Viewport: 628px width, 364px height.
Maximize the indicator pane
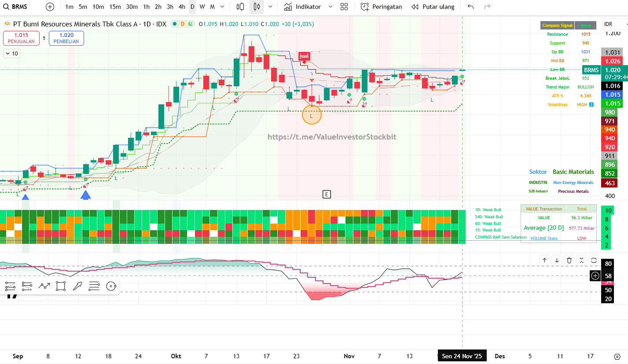594,260
